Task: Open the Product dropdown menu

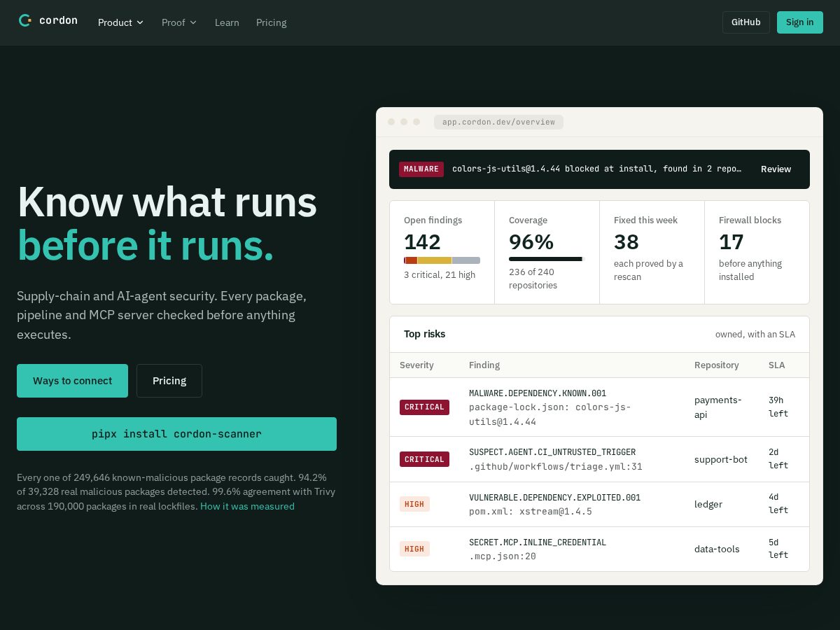Action: (x=120, y=22)
